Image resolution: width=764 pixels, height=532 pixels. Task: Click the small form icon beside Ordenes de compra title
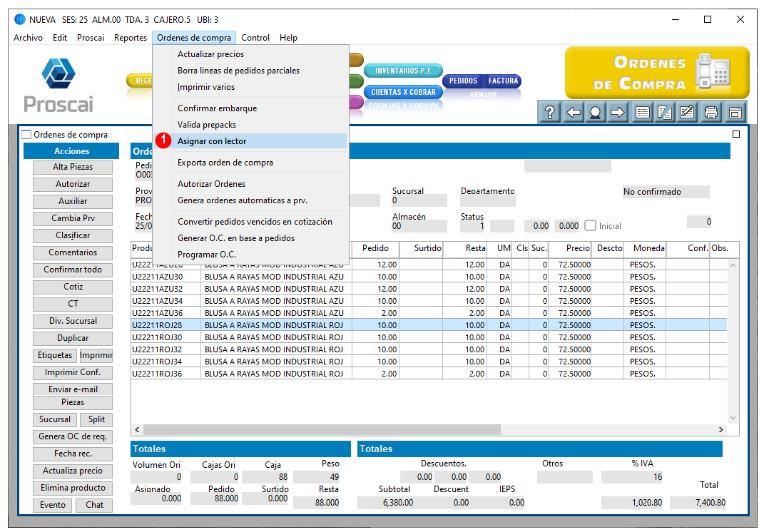(x=26, y=135)
